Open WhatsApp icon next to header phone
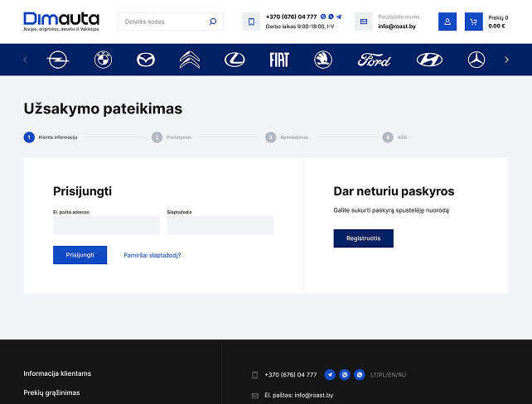532x404 pixels. 331,17
